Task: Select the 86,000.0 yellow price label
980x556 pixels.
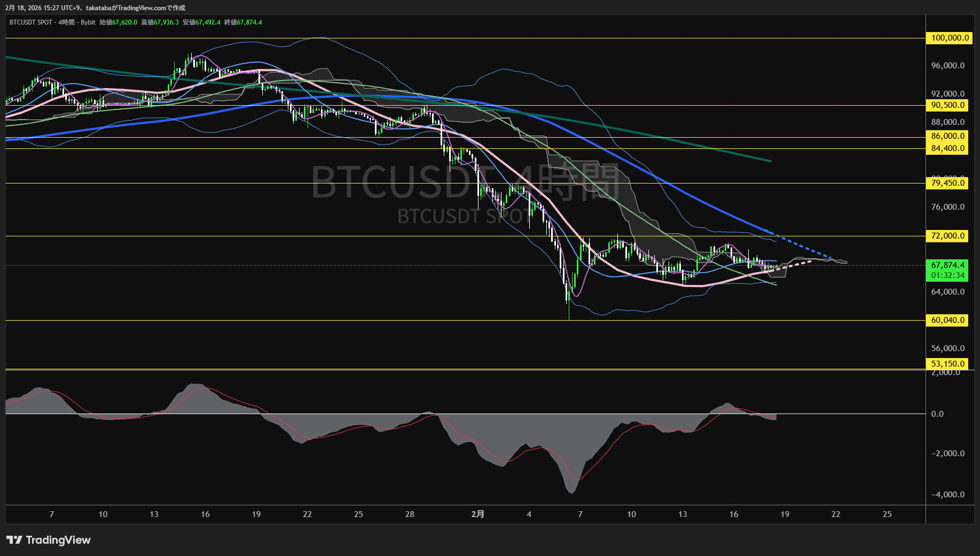Action: coord(947,136)
